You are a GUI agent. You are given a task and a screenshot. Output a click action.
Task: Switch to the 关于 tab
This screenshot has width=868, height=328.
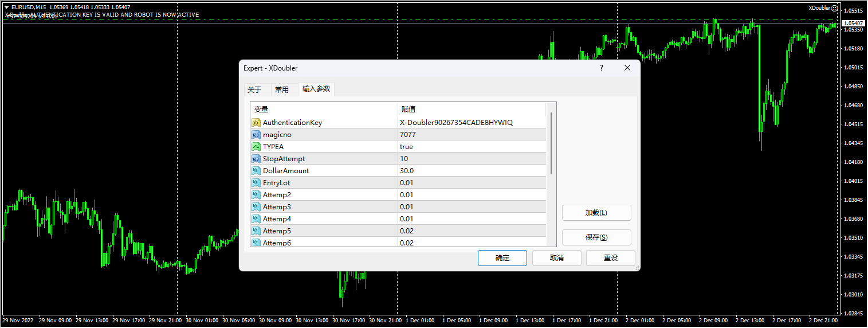[254, 89]
